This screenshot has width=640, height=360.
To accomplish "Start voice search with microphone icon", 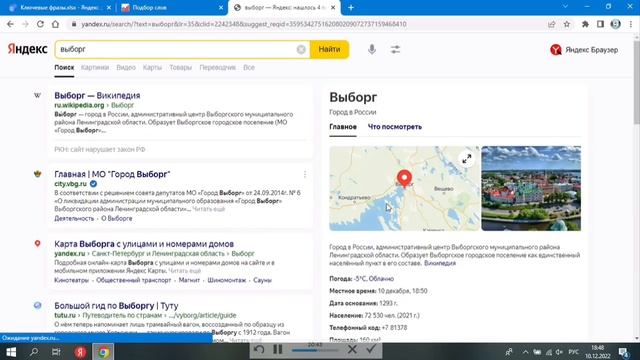I will click(x=372, y=49).
